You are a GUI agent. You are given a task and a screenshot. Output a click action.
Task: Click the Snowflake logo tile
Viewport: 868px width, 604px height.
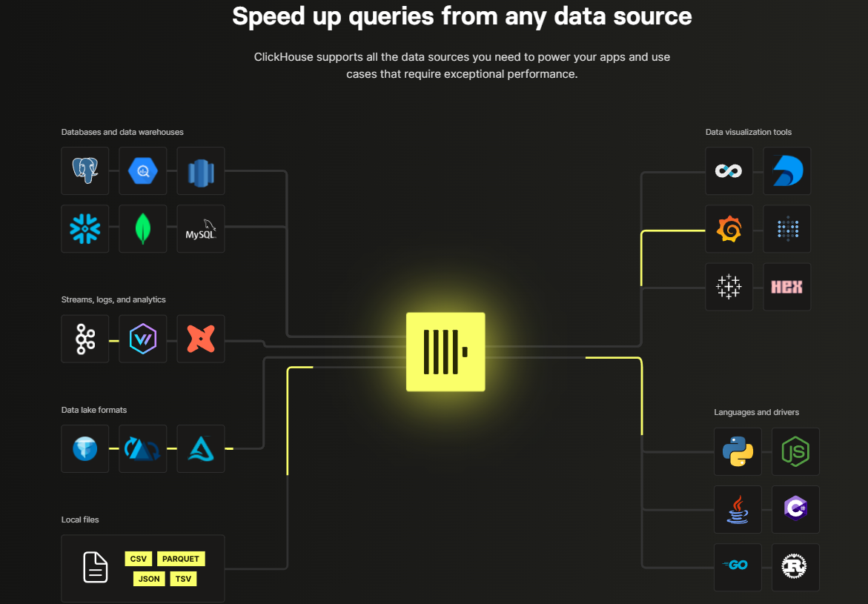pos(85,229)
